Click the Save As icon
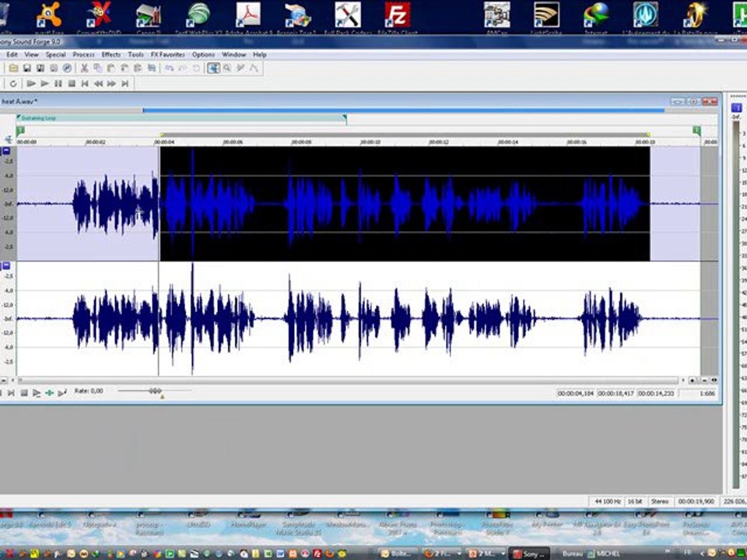747x560 pixels. (40, 68)
